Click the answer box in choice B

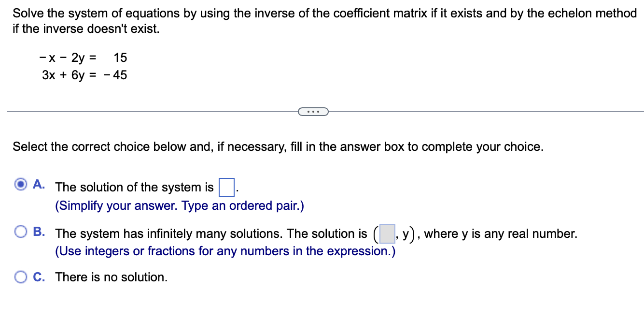tap(388, 233)
